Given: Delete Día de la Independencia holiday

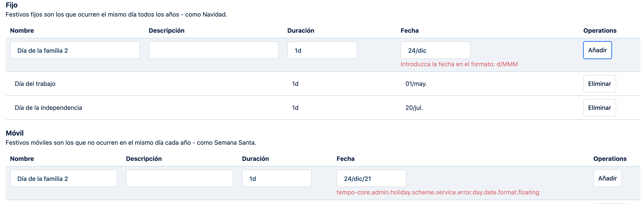Looking at the screenshot, I should tap(599, 108).
